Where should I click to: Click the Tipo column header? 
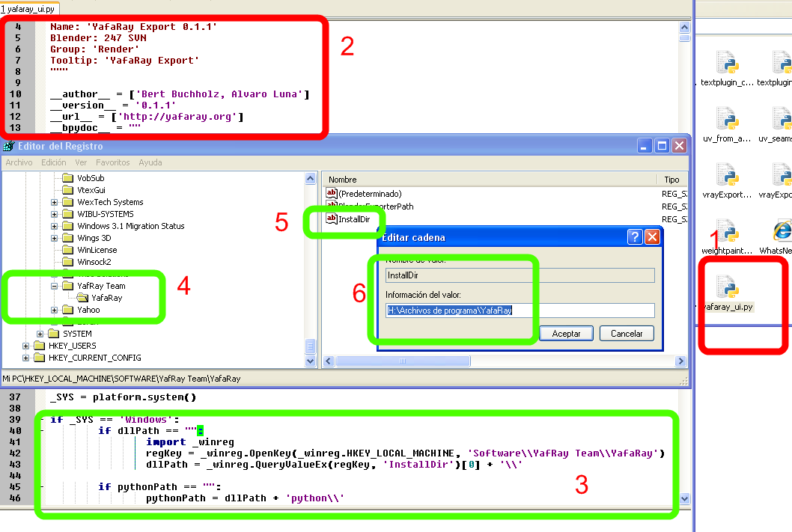tap(672, 180)
